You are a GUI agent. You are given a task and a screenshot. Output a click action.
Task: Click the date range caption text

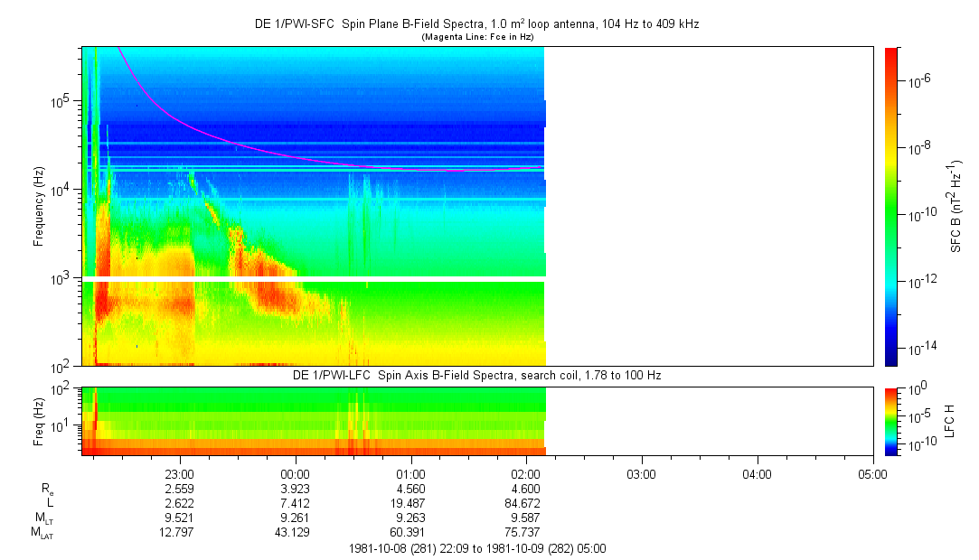477,549
